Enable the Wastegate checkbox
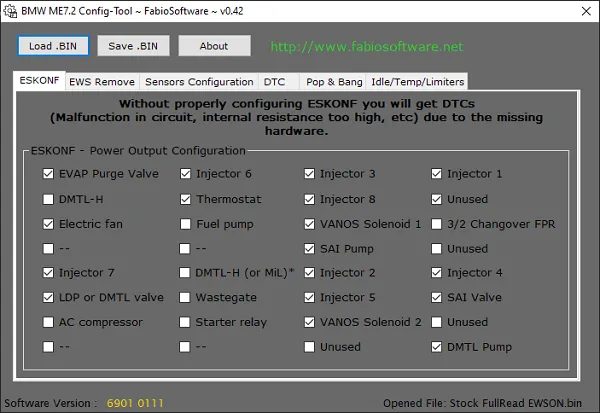Screen dimensions: 600x413 click(184, 297)
